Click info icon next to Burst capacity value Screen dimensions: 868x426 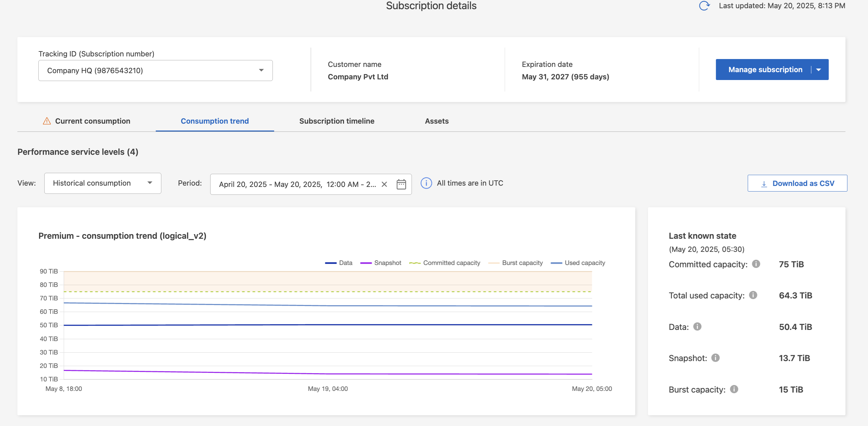point(734,389)
